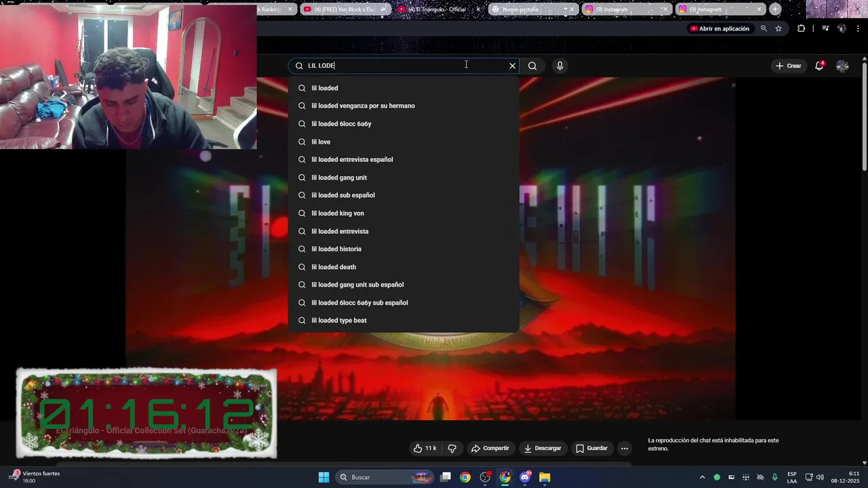Open Chrome three-dot menu
The image size is (868, 488).
(x=858, y=28)
